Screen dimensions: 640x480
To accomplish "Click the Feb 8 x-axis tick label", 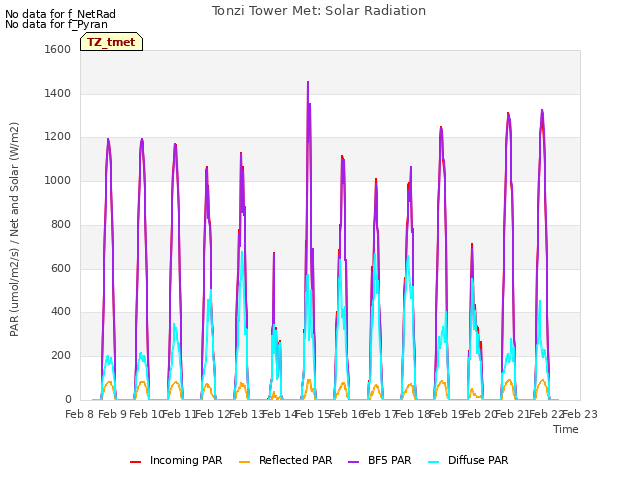I will [x=80, y=414].
